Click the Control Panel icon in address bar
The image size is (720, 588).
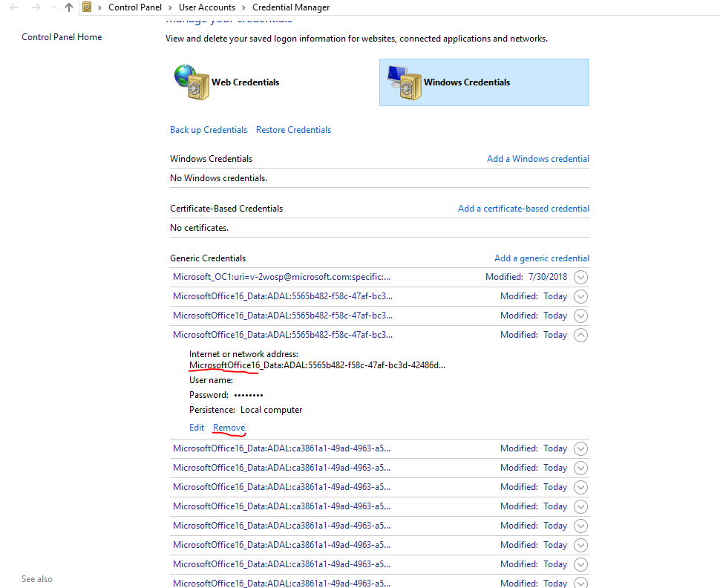[87, 7]
